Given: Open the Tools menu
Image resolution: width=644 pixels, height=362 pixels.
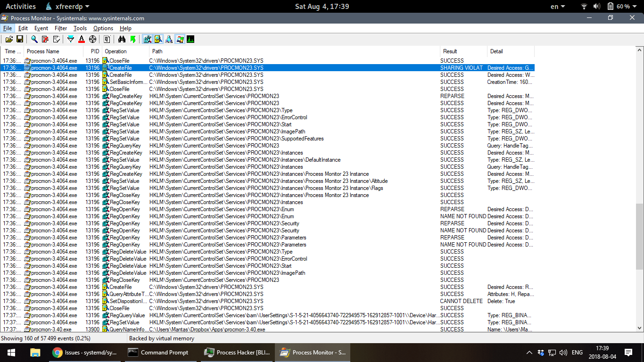Looking at the screenshot, I should pyautogui.click(x=80, y=28).
